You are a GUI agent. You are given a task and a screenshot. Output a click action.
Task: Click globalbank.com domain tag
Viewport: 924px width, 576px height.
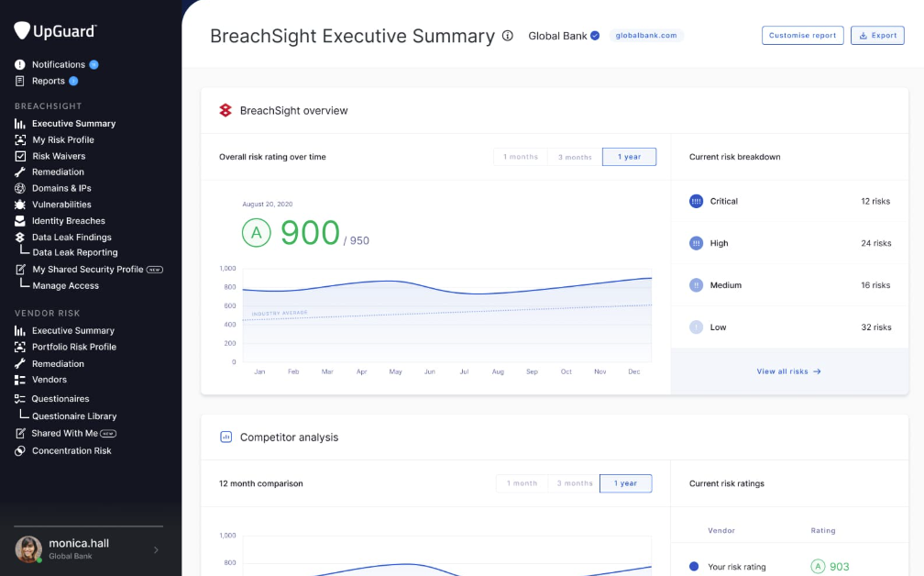click(646, 36)
